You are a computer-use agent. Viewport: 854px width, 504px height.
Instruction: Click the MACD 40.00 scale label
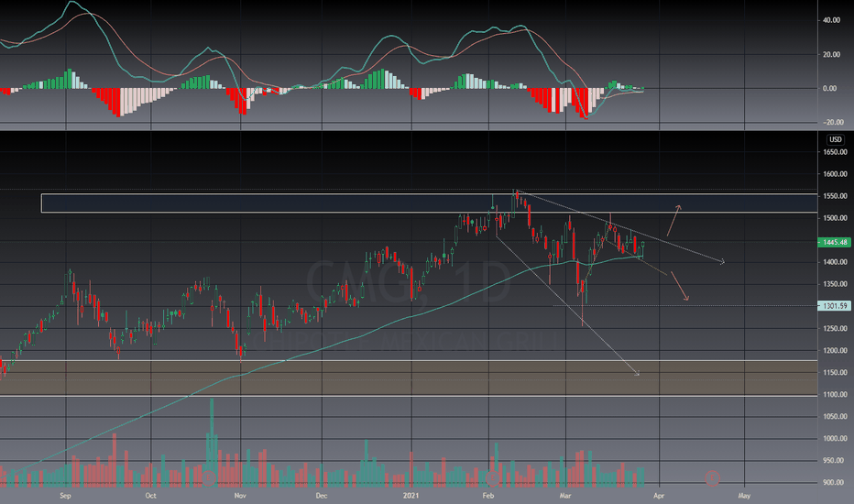(832, 20)
